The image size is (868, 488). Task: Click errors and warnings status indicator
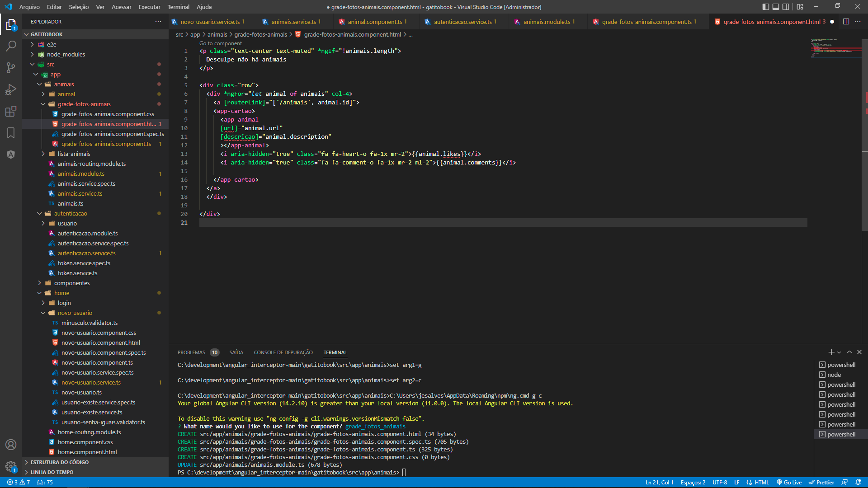[x=18, y=483]
